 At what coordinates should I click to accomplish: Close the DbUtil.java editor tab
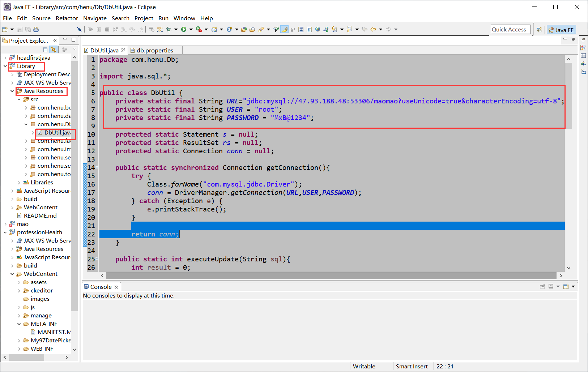pyautogui.click(x=123, y=50)
